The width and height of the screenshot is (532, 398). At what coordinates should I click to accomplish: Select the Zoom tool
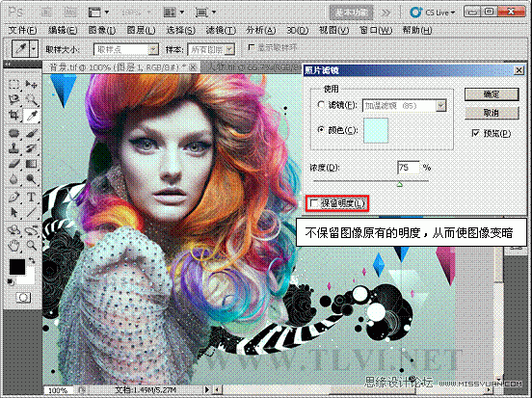31,246
